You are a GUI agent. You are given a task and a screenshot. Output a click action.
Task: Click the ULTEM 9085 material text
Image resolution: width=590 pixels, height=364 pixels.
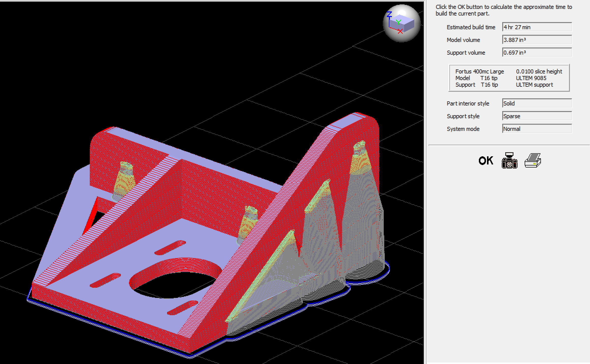tap(531, 78)
